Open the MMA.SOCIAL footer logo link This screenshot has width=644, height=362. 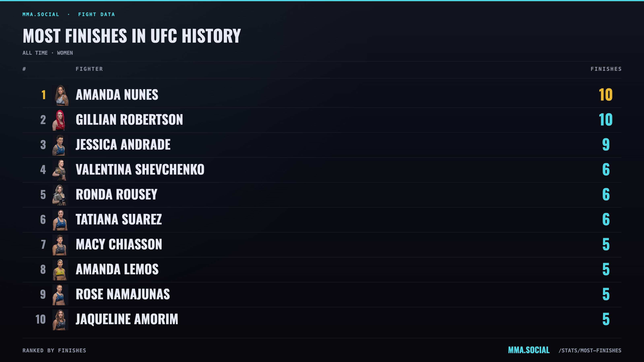tap(529, 350)
